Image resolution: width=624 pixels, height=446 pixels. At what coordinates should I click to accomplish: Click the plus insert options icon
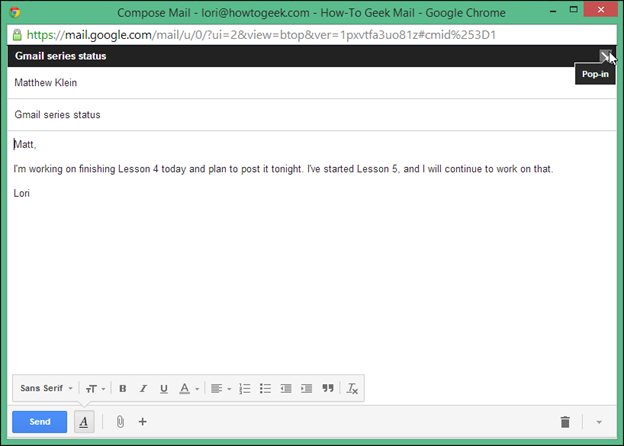142,422
